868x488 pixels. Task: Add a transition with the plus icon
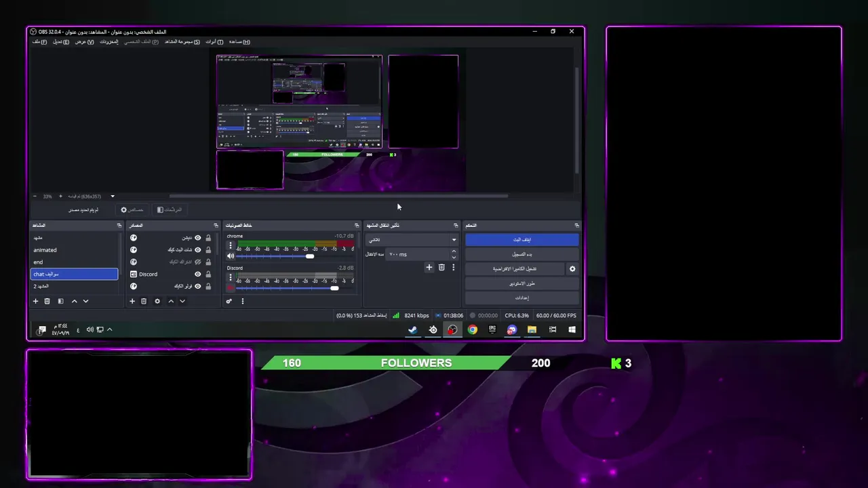429,267
